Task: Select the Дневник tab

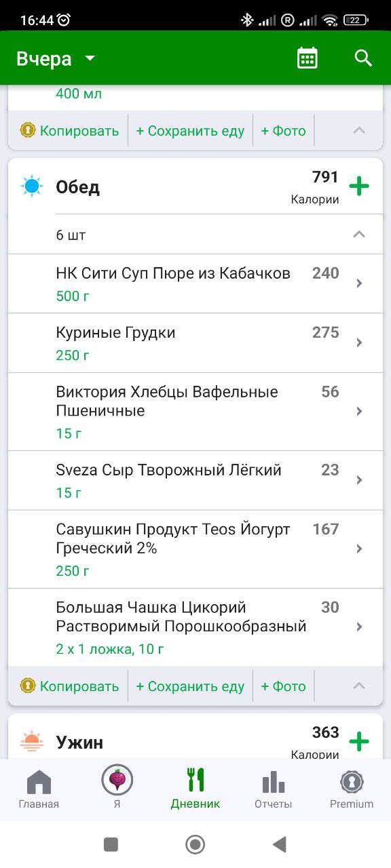Action: (195, 791)
